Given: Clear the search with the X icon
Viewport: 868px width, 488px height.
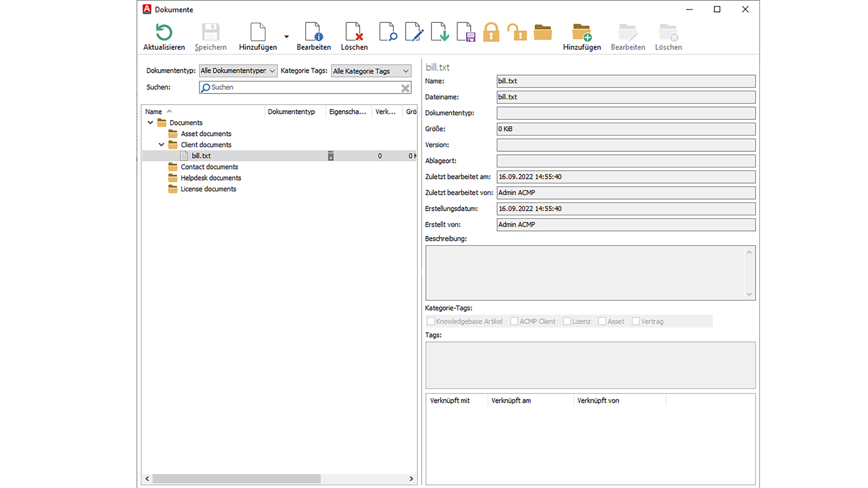Looking at the screenshot, I should pyautogui.click(x=406, y=88).
